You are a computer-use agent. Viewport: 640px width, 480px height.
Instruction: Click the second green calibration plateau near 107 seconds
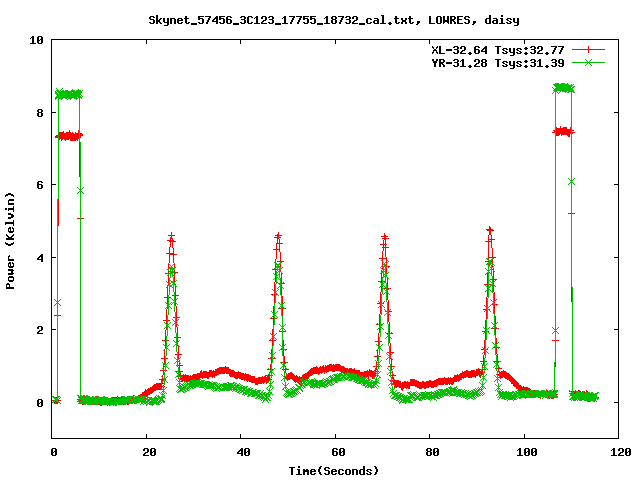(x=564, y=88)
